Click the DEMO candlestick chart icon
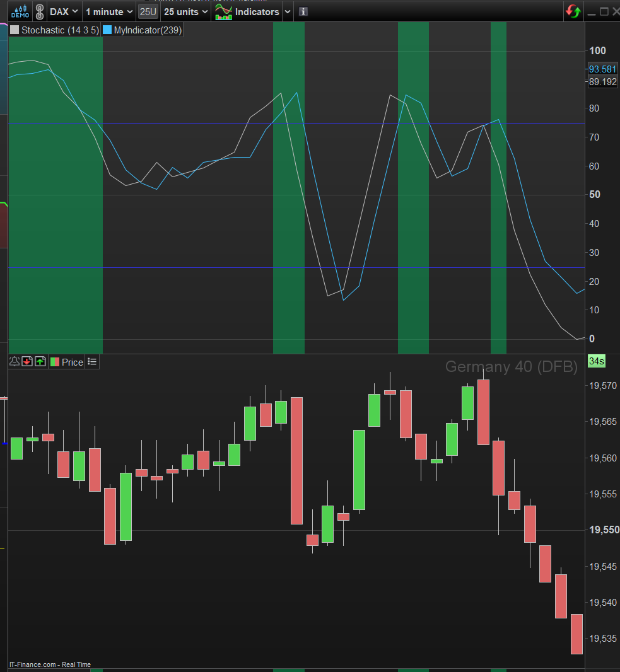The width and height of the screenshot is (620, 672). (x=20, y=11)
